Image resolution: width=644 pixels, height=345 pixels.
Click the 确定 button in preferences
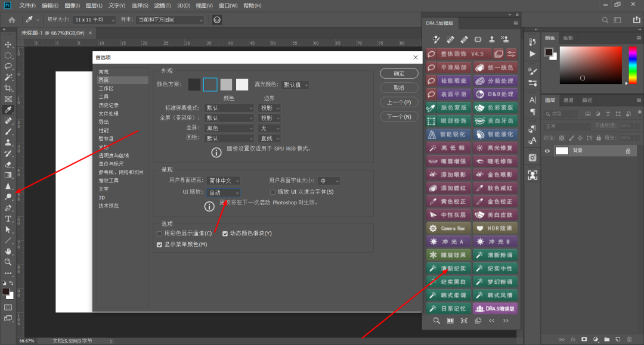pos(399,73)
